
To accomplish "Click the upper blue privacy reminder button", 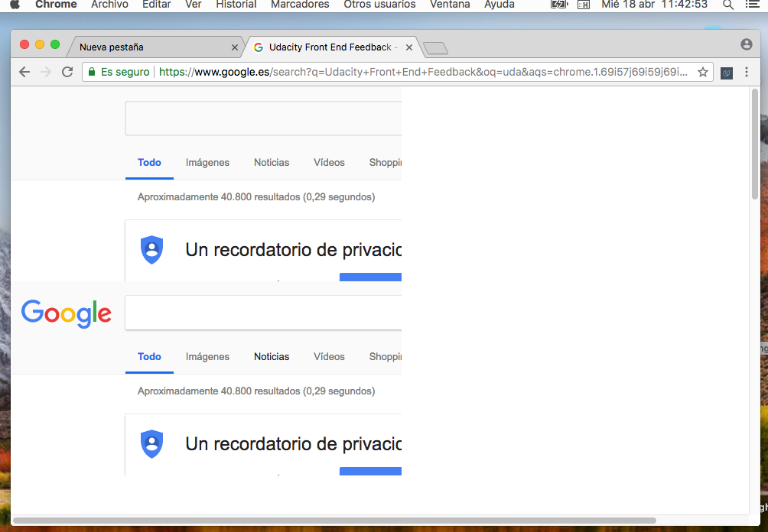I will click(370, 277).
